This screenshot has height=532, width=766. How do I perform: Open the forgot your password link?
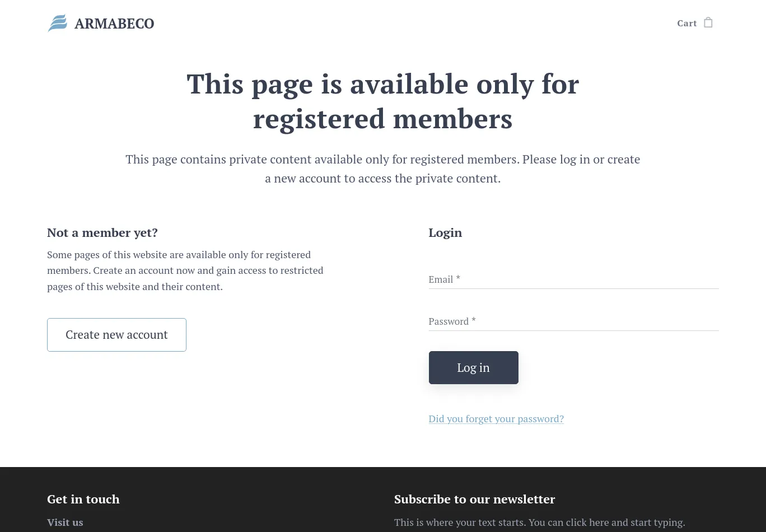[496, 419]
